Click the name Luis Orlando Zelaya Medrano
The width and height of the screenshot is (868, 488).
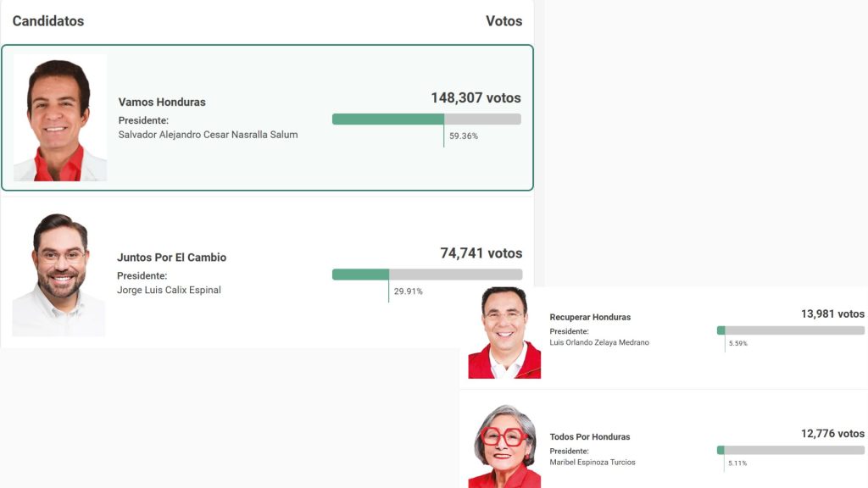pyautogui.click(x=599, y=342)
